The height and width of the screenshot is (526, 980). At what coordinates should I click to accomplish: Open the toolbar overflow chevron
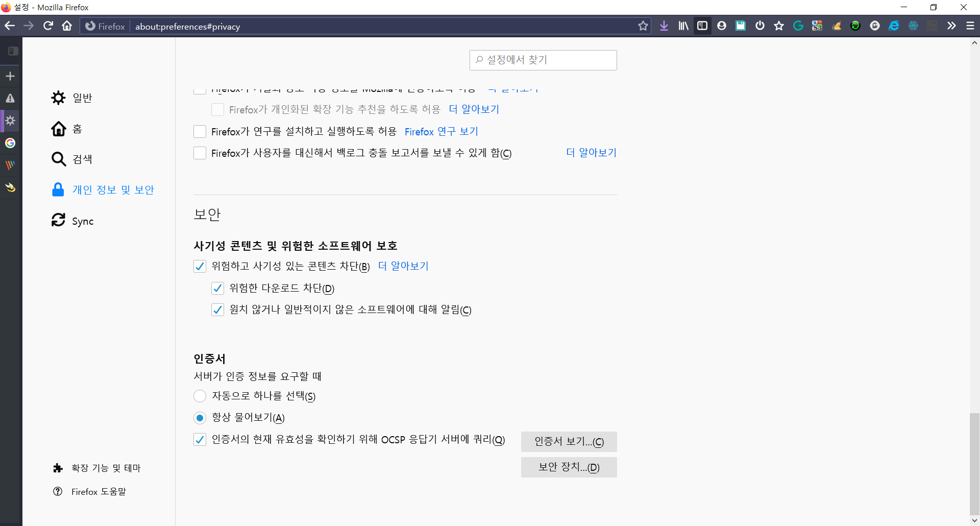[952, 26]
